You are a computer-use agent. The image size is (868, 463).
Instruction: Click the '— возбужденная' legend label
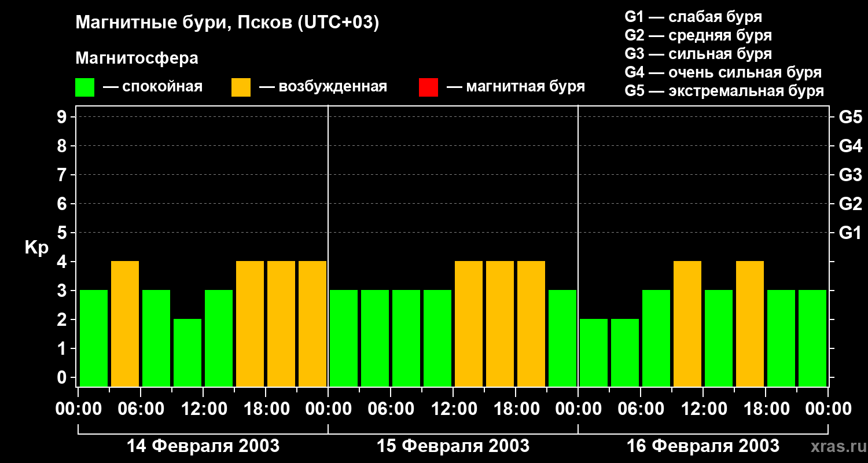point(323,87)
